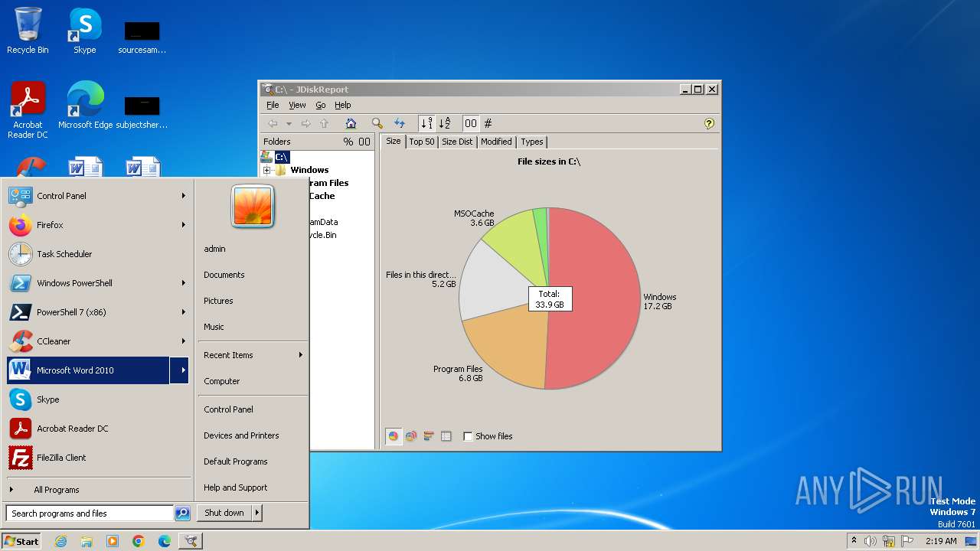Select the C:\ root tree item
980x551 pixels.
[x=282, y=157]
